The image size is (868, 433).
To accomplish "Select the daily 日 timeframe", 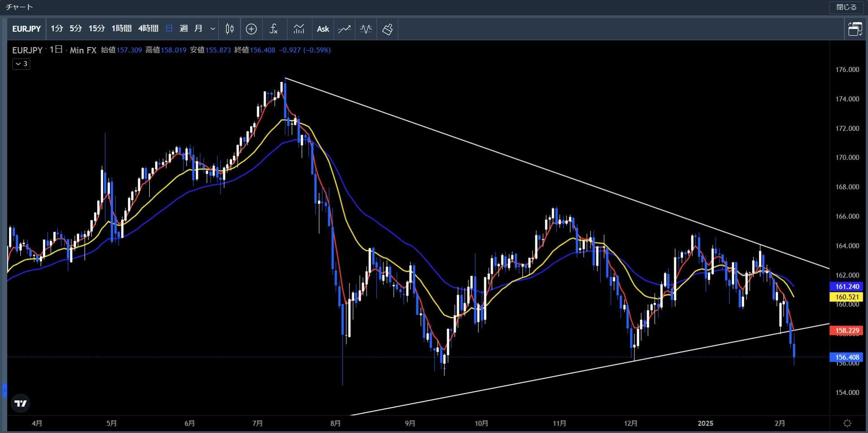I will click(169, 29).
